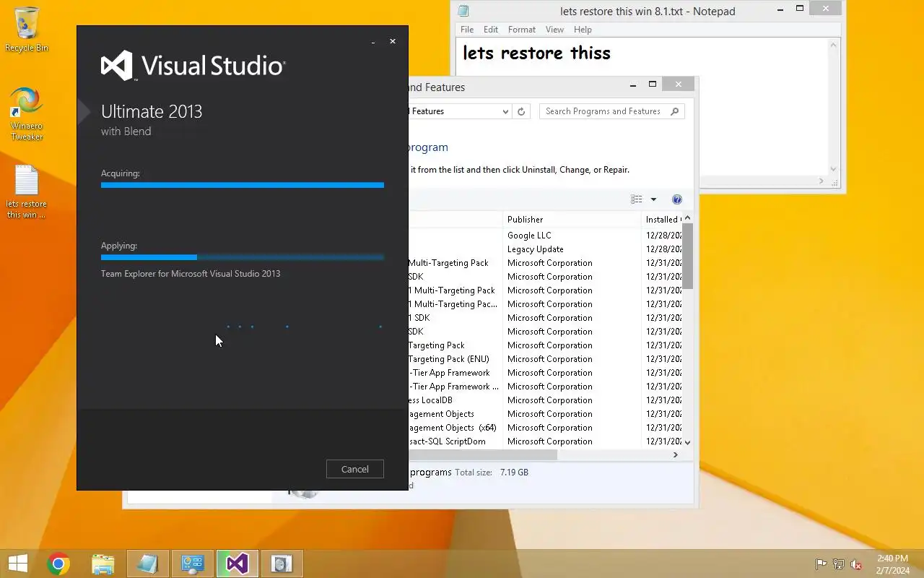Click the search magnifier icon in Programs and Features
Image resolution: width=924 pixels, height=578 pixels.
[674, 111]
